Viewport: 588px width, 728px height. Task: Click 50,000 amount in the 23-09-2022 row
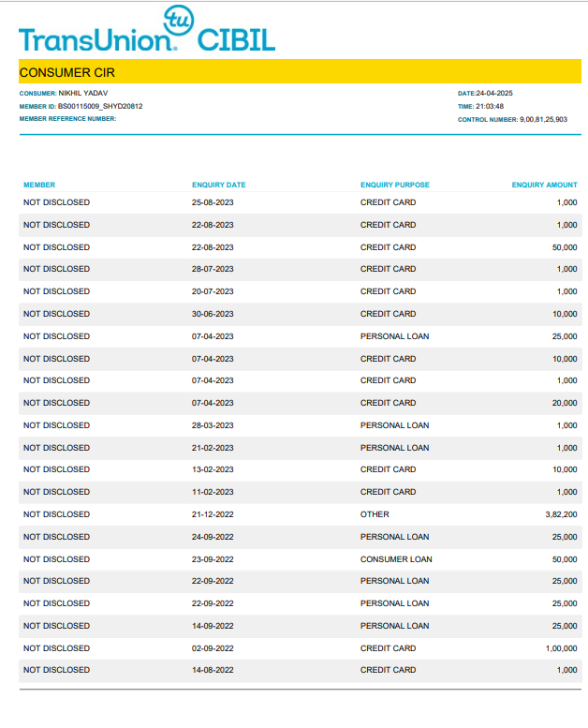pos(565,559)
